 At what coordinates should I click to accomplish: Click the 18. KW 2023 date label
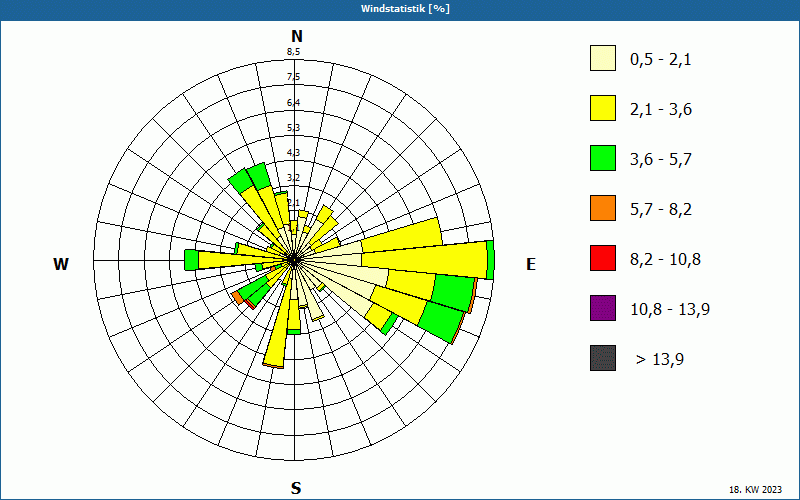pos(755,489)
